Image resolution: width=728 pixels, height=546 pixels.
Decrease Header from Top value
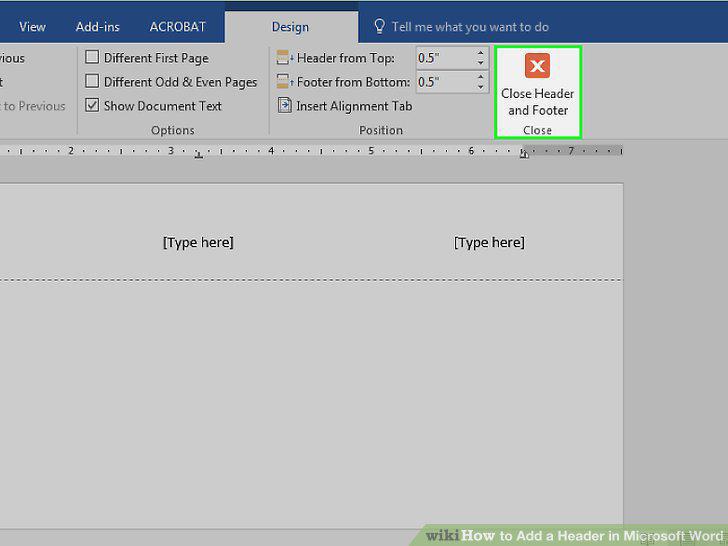click(481, 63)
